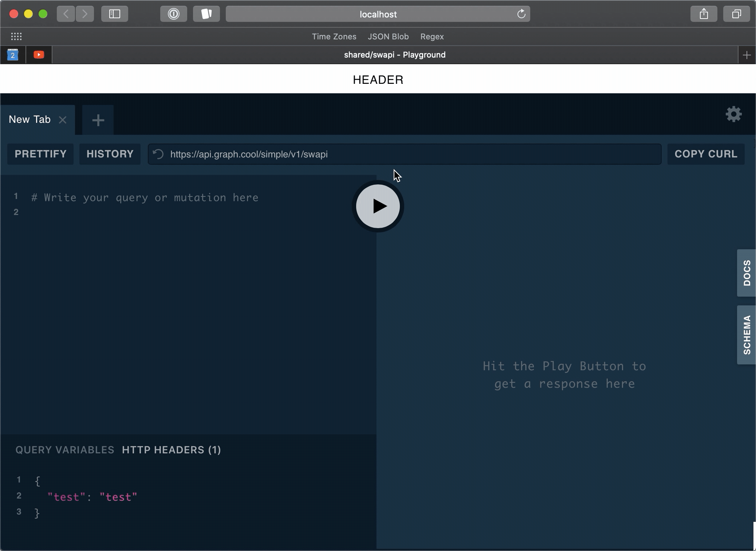Open the query HISTORY
756x551 pixels.
point(110,154)
